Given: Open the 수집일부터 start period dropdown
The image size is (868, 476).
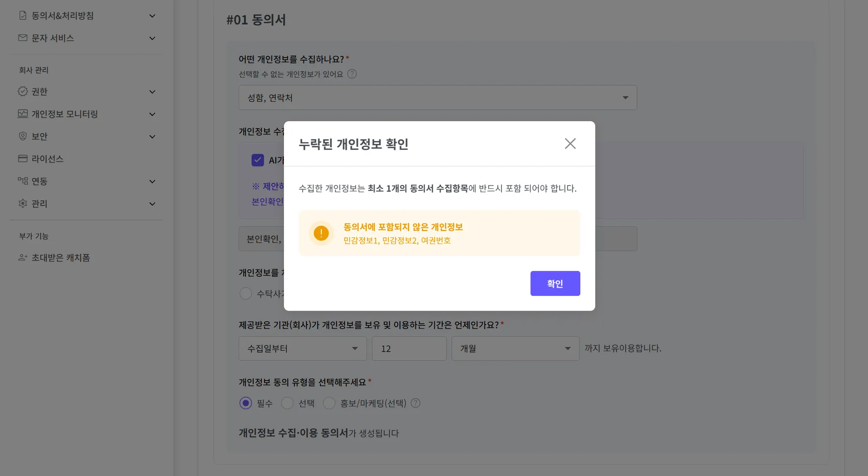Looking at the screenshot, I should [x=303, y=348].
